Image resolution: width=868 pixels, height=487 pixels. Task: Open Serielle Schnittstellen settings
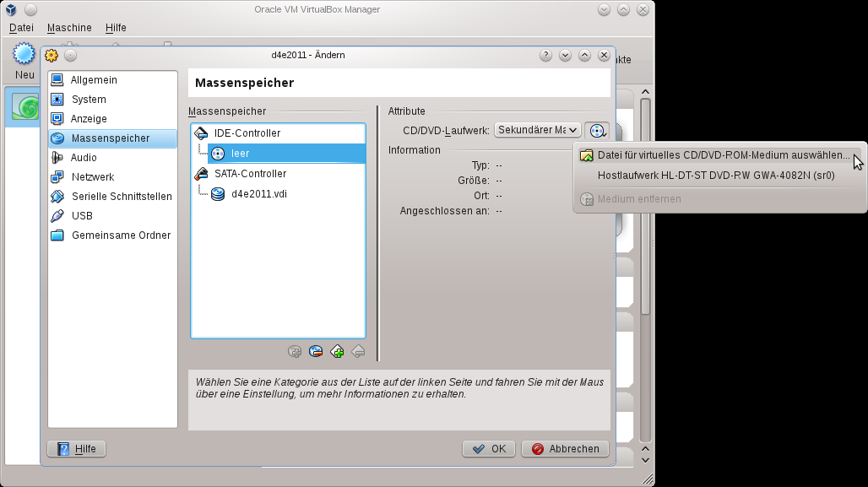[x=112, y=197]
